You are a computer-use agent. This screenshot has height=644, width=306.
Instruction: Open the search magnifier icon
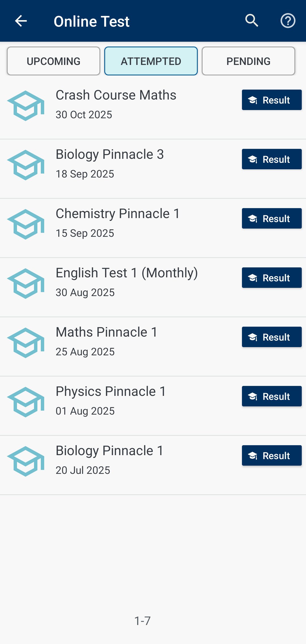click(252, 21)
